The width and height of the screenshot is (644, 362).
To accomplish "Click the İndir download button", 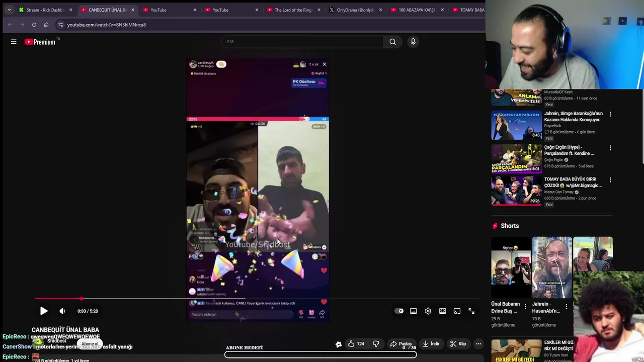I will (431, 344).
